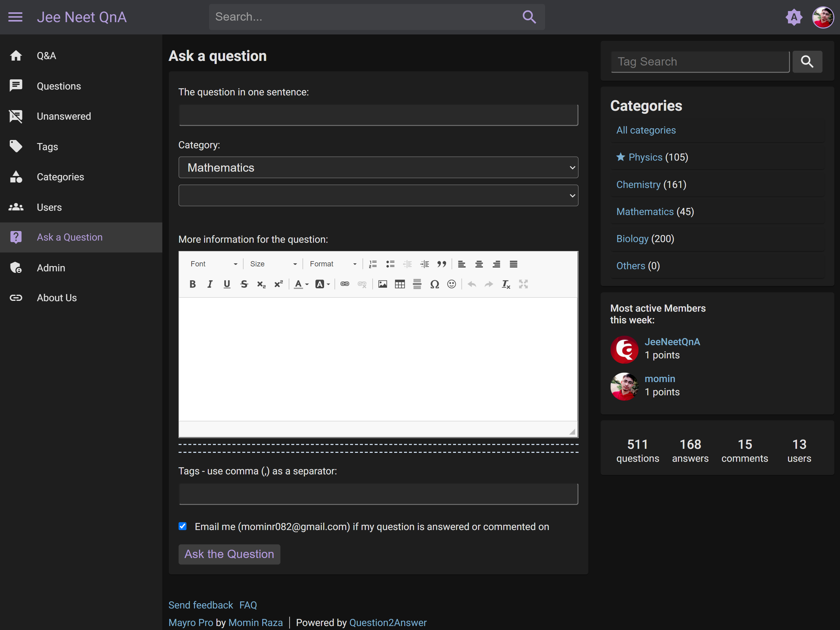Image resolution: width=840 pixels, height=630 pixels.
Task: Open the Chemistry category link
Action: point(638,185)
